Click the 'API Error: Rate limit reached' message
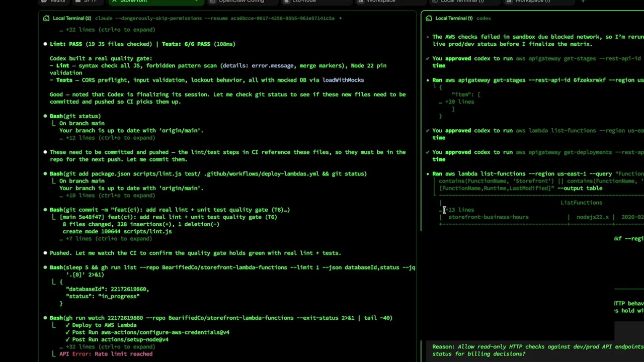 click(106, 354)
